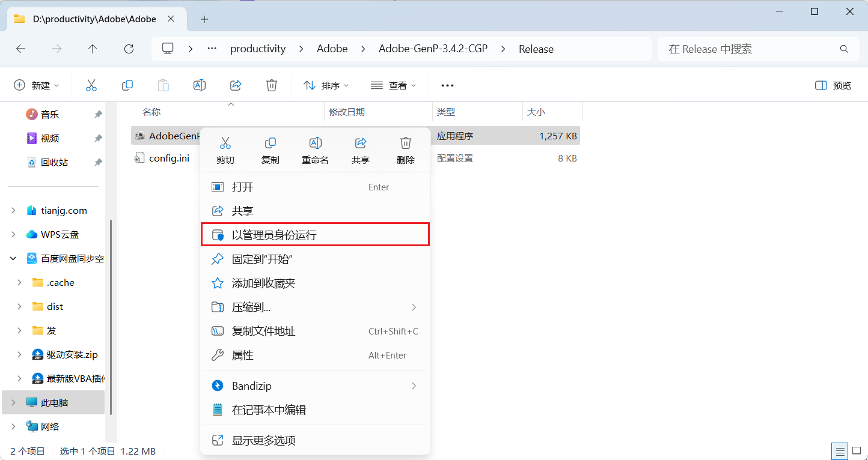Open a new tab with plus button
Screen dimensions: 868x460
click(204, 19)
